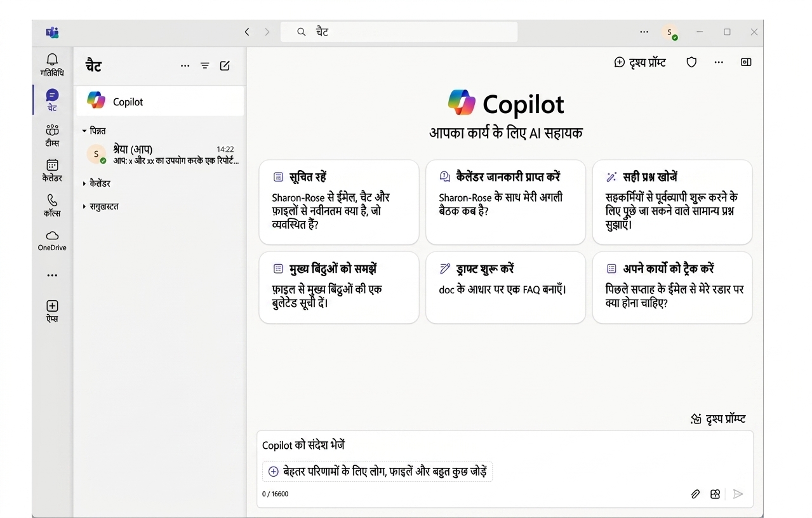Screen dimensions: 812x518
Task: Open Copilot header more options ellipsis
Action: point(719,62)
